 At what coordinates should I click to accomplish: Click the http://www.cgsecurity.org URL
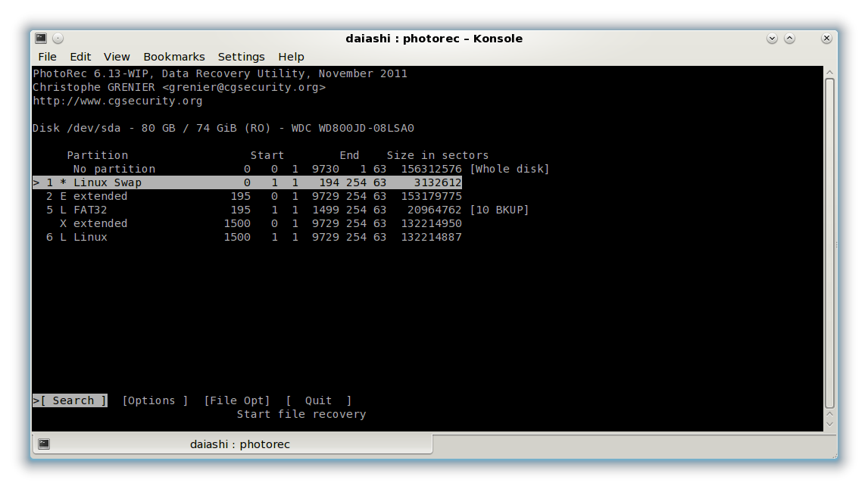pyautogui.click(x=117, y=101)
